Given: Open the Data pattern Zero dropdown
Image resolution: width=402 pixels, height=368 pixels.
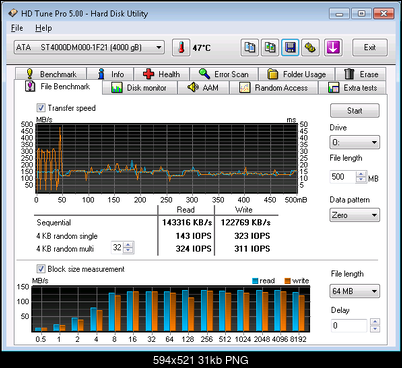Looking at the screenshot, I should click(355, 215).
